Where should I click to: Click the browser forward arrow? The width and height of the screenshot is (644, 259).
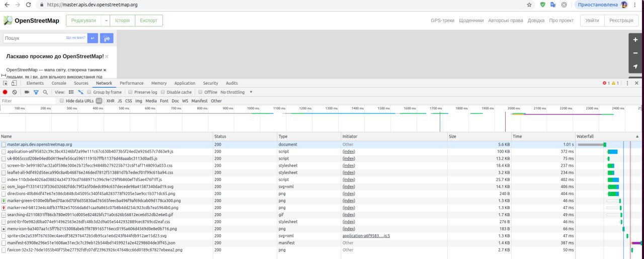click(18, 5)
